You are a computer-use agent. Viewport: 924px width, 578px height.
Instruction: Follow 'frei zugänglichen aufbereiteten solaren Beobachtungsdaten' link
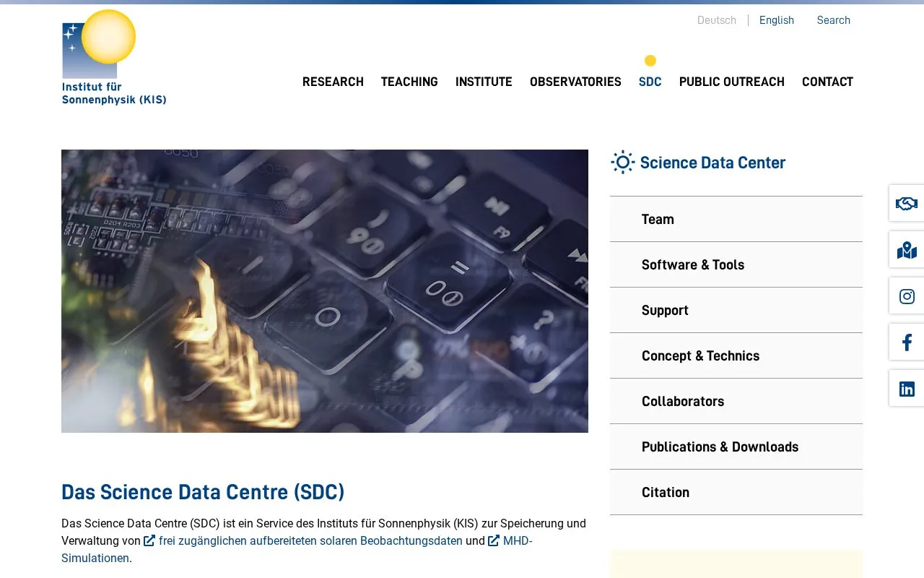point(310,540)
